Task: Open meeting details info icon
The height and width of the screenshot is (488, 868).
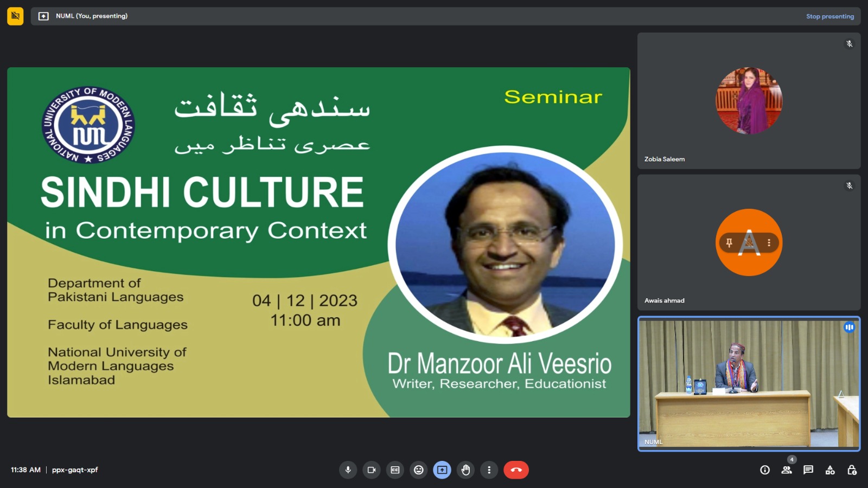Action: pyautogui.click(x=765, y=470)
